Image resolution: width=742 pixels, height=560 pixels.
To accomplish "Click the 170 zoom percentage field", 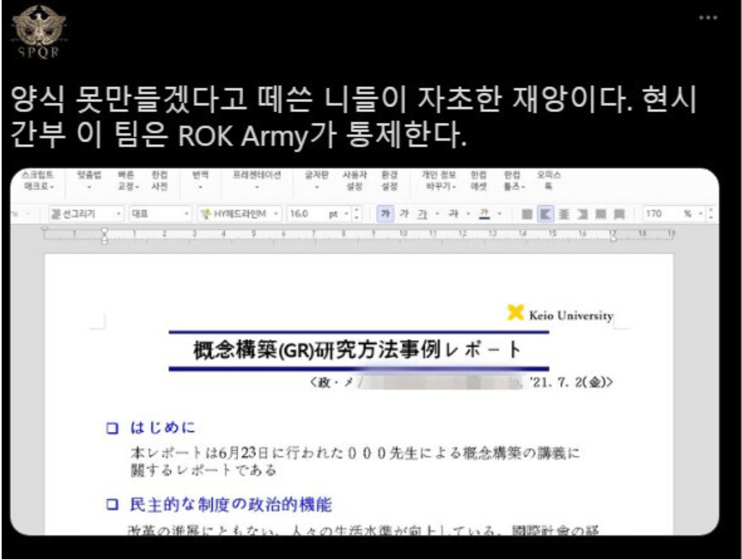I will (x=657, y=214).
